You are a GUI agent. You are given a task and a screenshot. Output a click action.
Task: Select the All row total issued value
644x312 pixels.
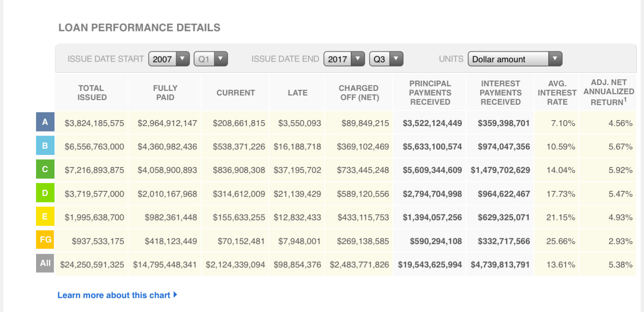[x=92, y=265]
